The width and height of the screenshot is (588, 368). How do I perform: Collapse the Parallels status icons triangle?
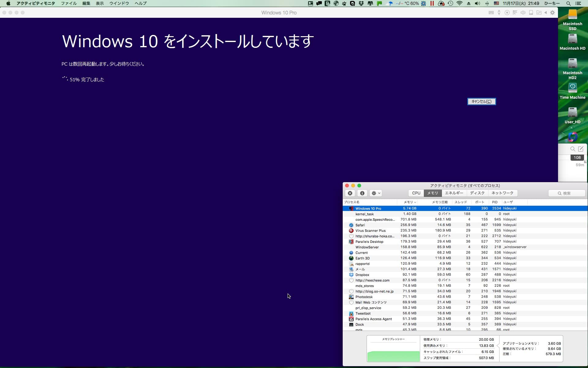546,13
